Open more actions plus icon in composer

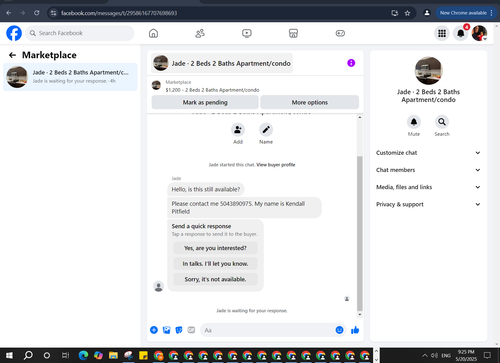tap(154, 330)
